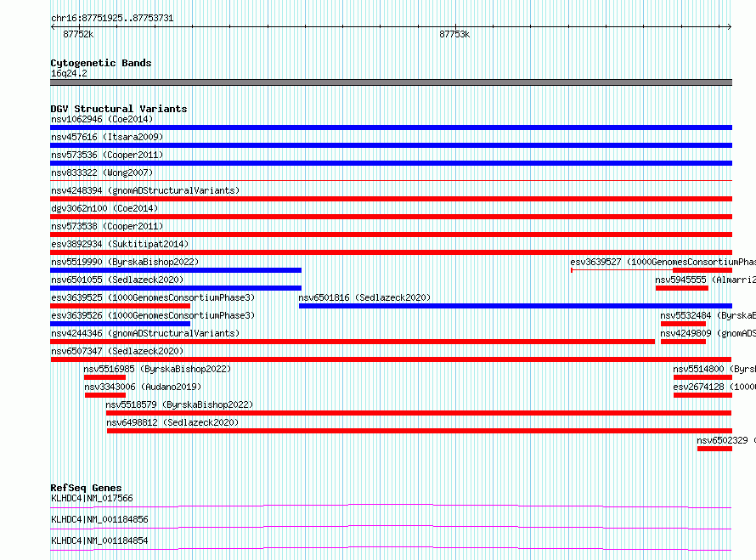Open nsv4248394 (gnomADStructuralVariants) label
Image resolution: width=756 pixels, height=560 pixels.
tap(145, 190)
